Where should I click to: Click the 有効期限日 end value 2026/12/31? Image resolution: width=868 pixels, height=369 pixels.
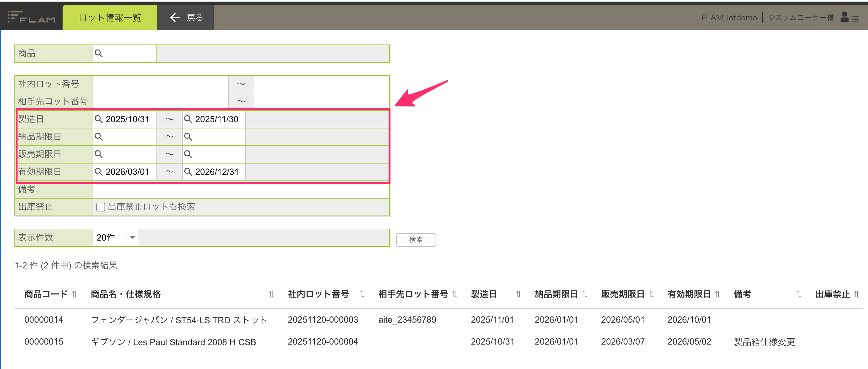click(217, 172)
